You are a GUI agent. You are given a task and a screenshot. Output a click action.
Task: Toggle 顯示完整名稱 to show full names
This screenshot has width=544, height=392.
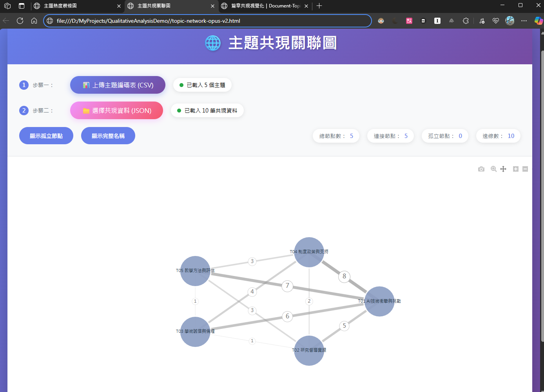coord(108,136)
